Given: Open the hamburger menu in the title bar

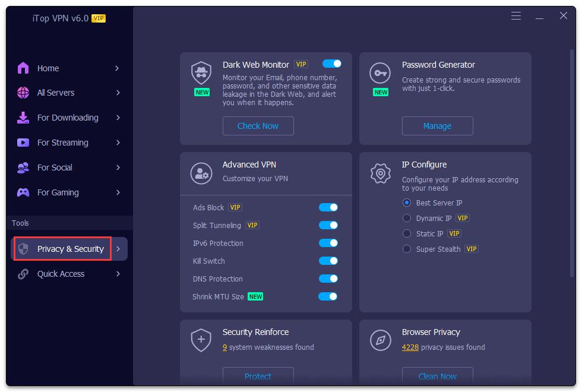Looking at the screenshot, I should coord(516,15).
